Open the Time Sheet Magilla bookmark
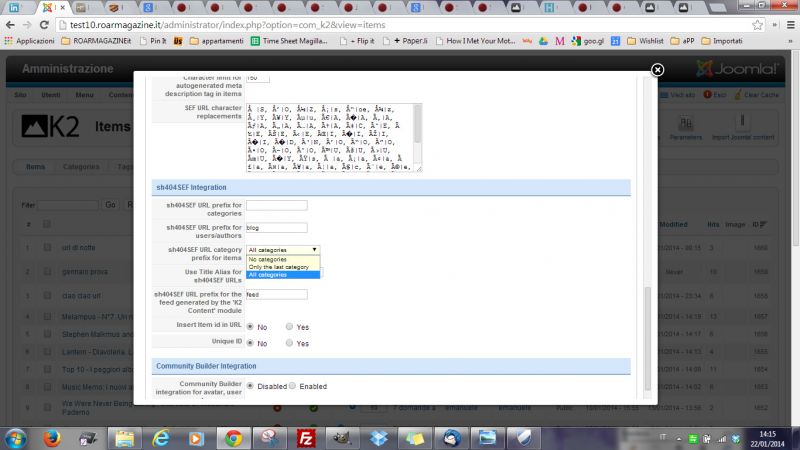800x450 pixels. 289,41
